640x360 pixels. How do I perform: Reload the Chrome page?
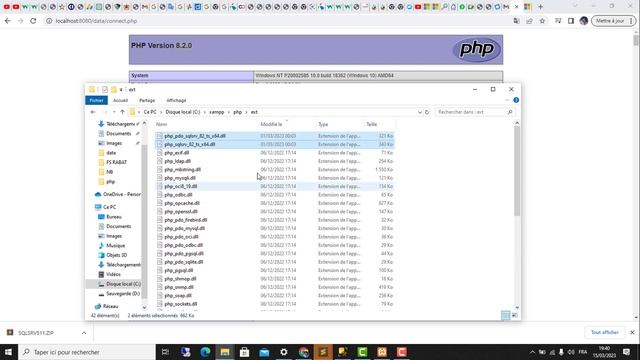(33, 21)
